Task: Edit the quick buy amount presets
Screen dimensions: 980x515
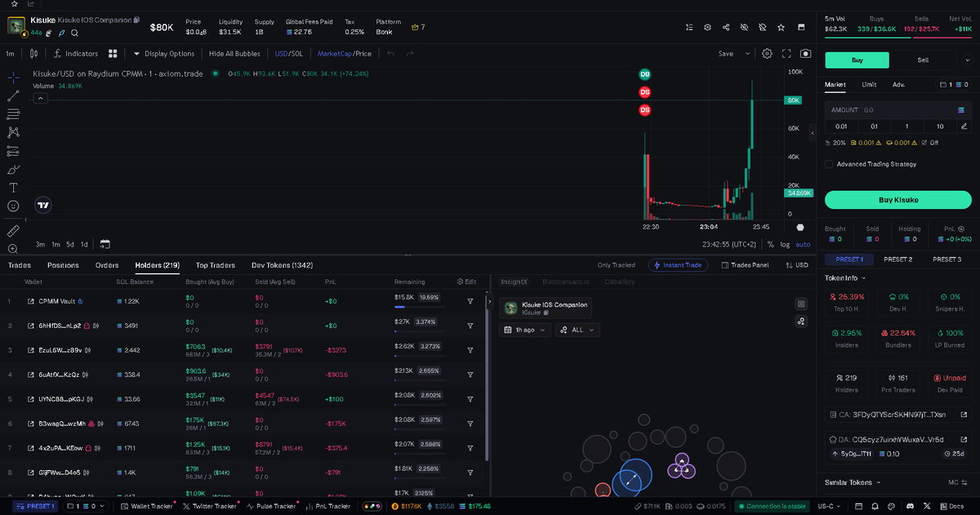Action: click(964, 126)
